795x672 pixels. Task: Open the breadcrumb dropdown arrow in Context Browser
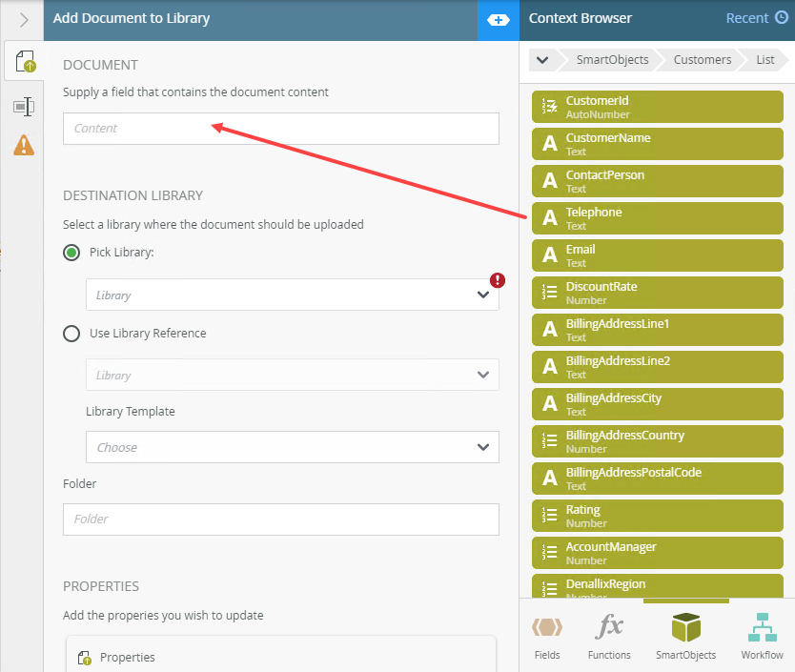[542, 60]
